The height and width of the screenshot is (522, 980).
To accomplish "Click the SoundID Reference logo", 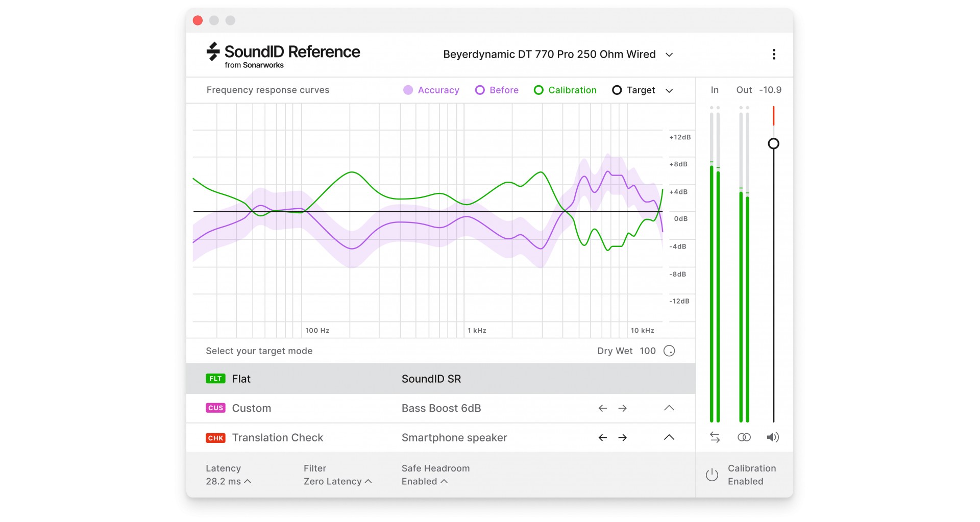I will 283,55.
